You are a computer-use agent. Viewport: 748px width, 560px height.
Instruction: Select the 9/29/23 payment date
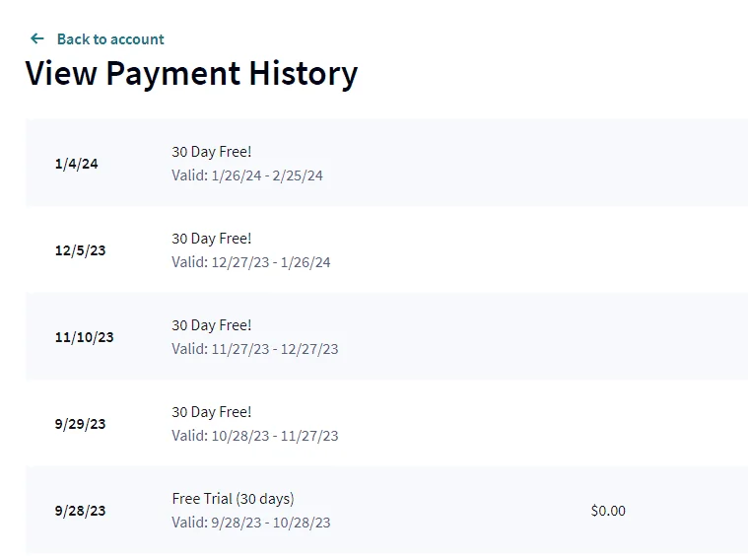click(x=80, y=424)
